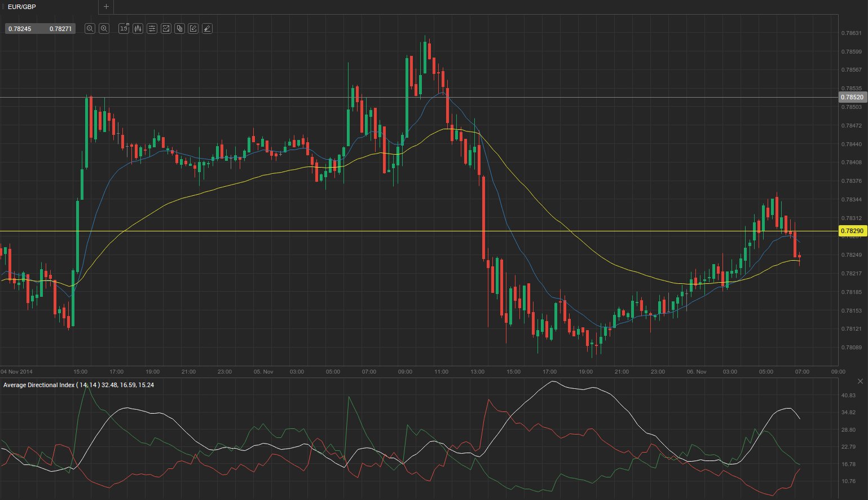Click the 06. Nov date marker
The image size is (868, 500).
(697, 372)
